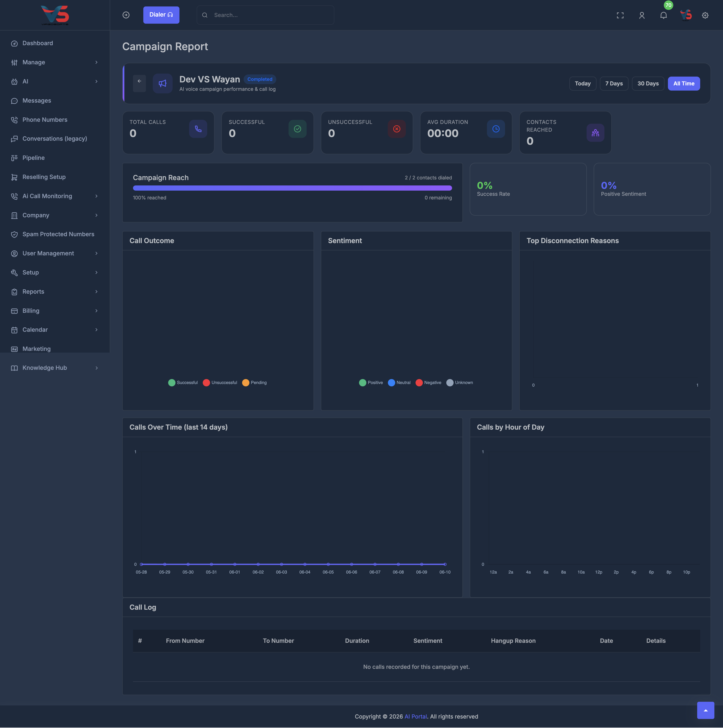Expand the User Management chevron
The width and height of the screenshot is (723, 728).
[96, 253]
